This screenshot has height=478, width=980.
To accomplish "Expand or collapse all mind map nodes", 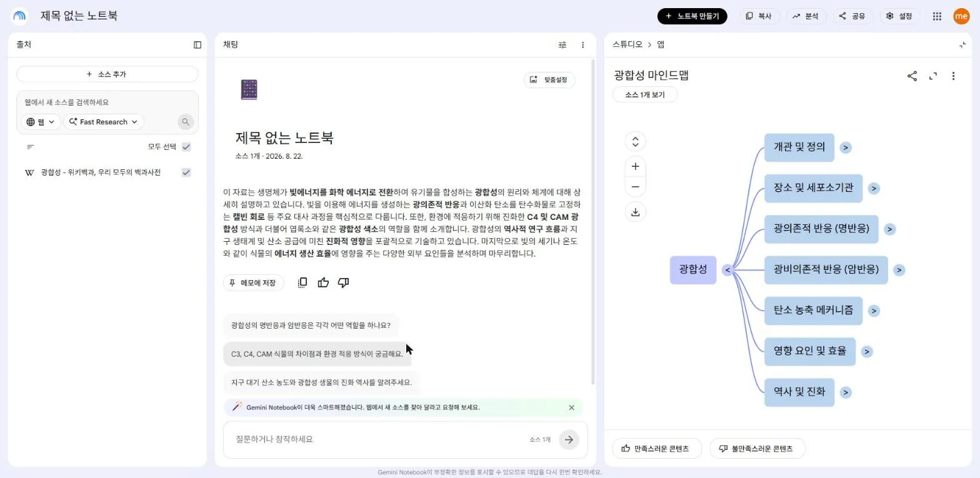I will click(636, 141).
